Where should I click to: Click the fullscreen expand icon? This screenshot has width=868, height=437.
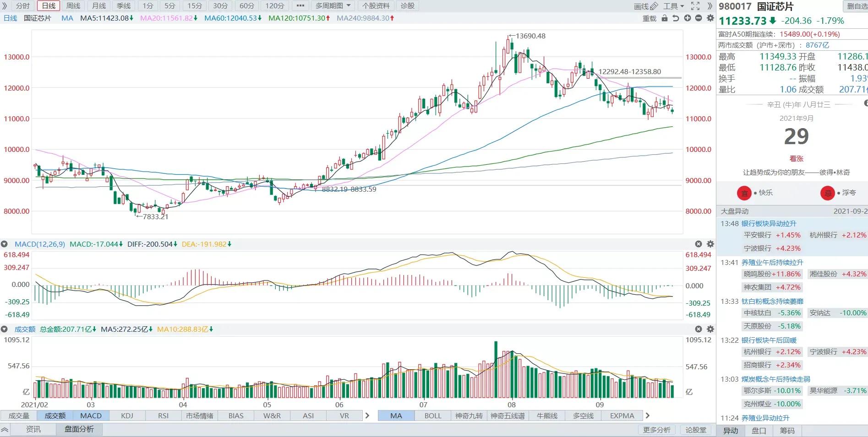point(695,6)
